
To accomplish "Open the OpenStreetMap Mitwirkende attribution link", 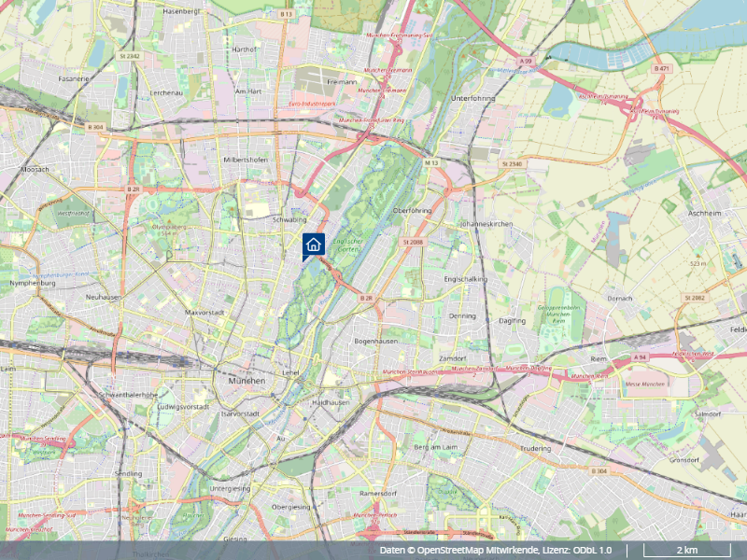I will (478, 551).
